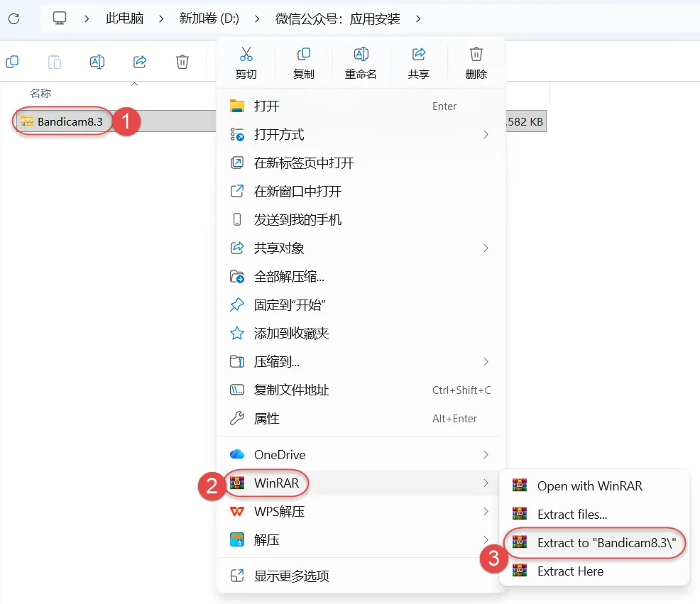Click 新加卷 (D:) in the address path
The image size is (700, 604).
(x=209, y=18)
